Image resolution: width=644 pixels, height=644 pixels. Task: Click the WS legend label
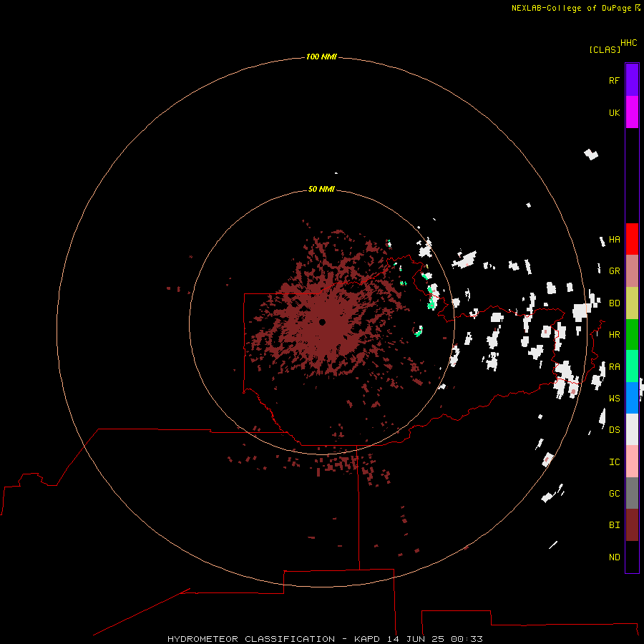(x=614, y=398)
